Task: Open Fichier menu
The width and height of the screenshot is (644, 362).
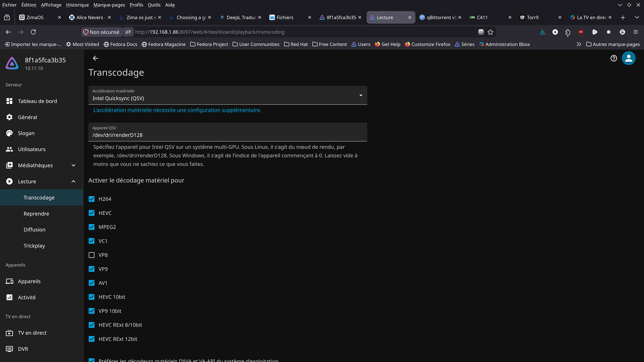Action: pyautogui.click(x=9, y=5)
